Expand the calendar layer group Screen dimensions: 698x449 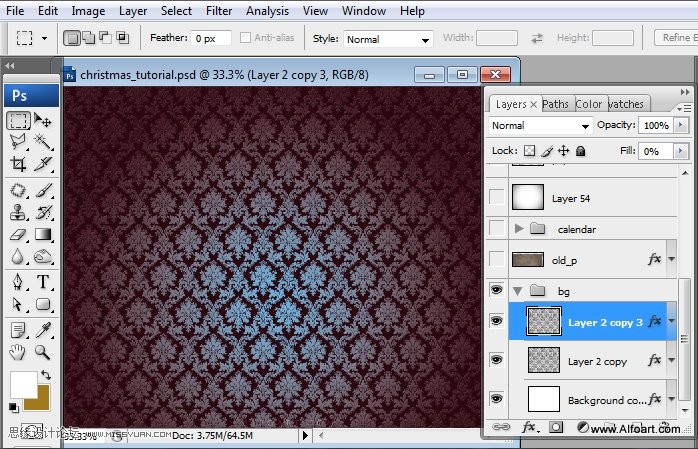click(x=519, y=229)
